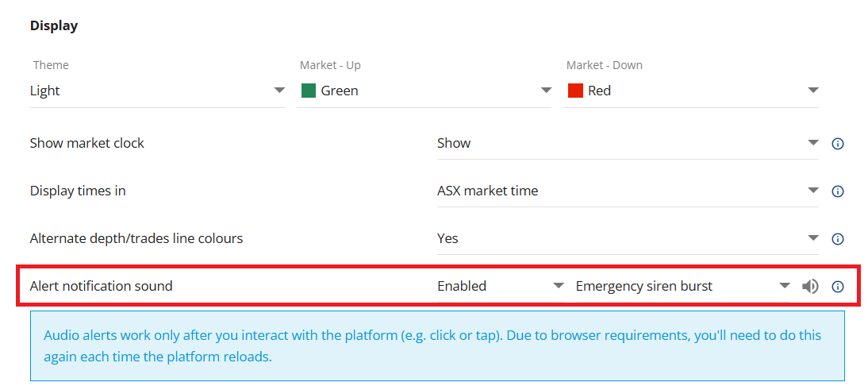Expand the Market - Down dropdown arrow
This screenshot has width=868, height=386.
(812, 91)
